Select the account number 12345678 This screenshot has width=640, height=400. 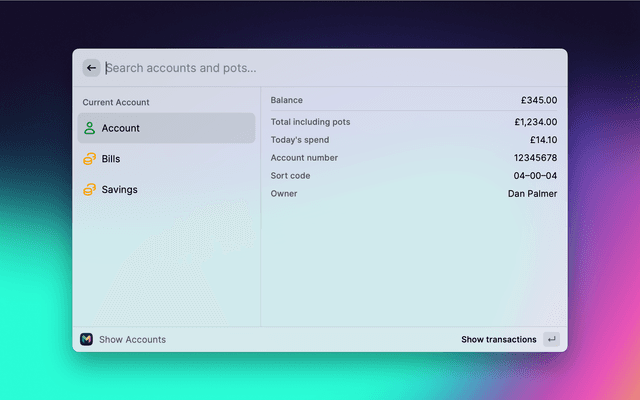click(x=535, y=158)
